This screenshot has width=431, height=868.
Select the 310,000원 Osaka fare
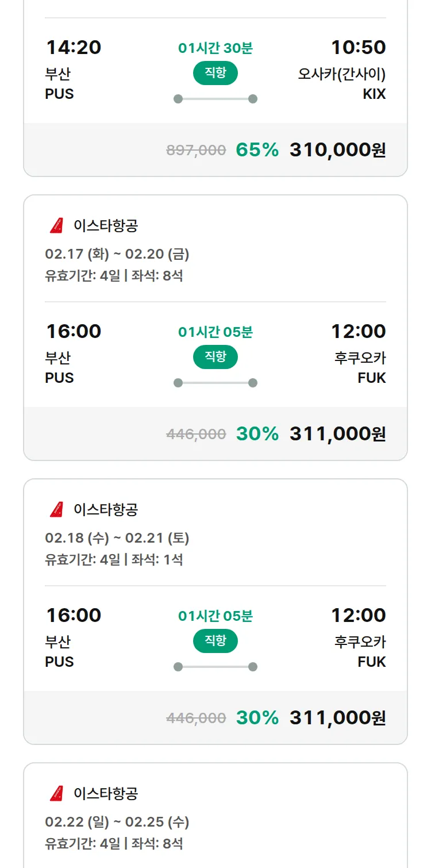[337, 150]
